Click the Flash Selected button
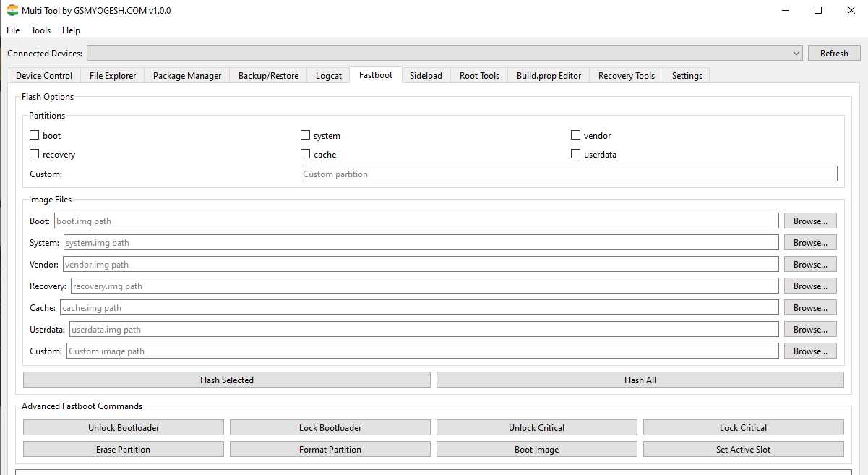Image resolution: width=868 pixels, height=475 pixels. pyautogui.click(x=227, y=380)
